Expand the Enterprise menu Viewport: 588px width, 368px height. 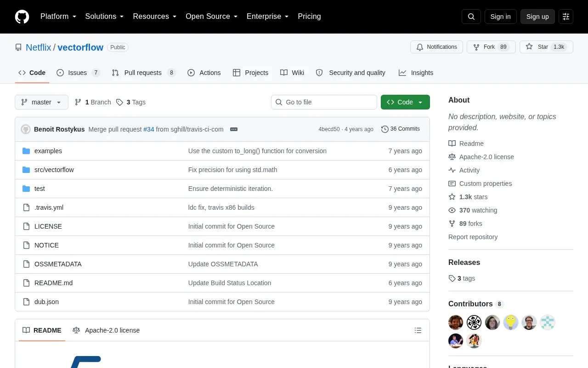pyautogui.click(x=268, y=17)
